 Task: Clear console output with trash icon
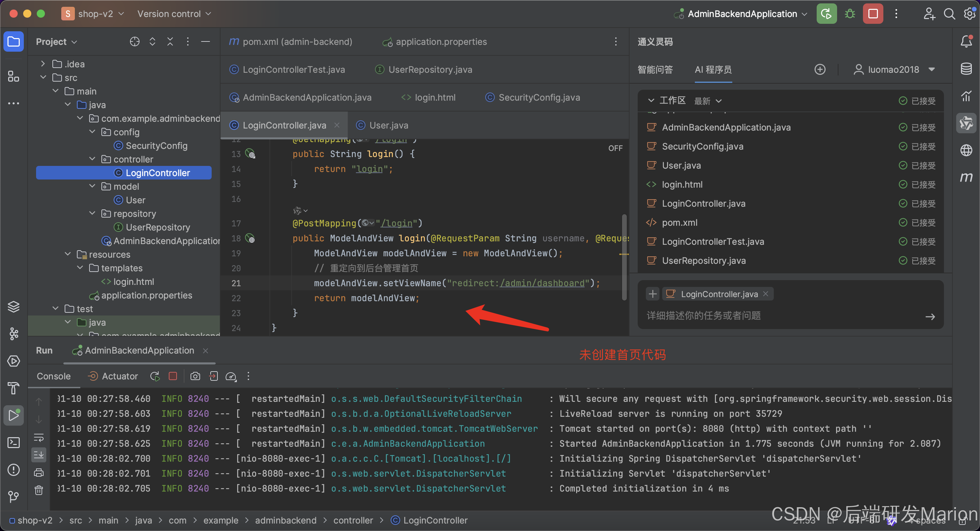[x=39, y=490]
